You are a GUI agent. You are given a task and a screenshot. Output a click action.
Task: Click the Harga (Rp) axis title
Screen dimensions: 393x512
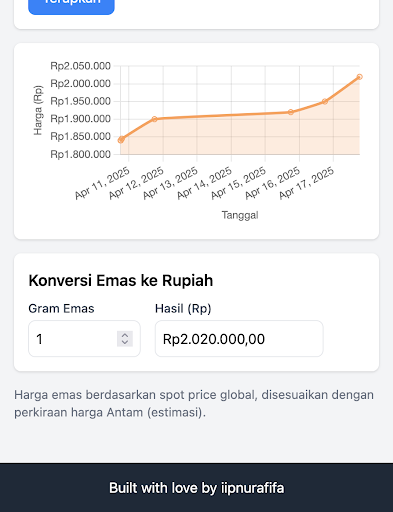point(38,110)
